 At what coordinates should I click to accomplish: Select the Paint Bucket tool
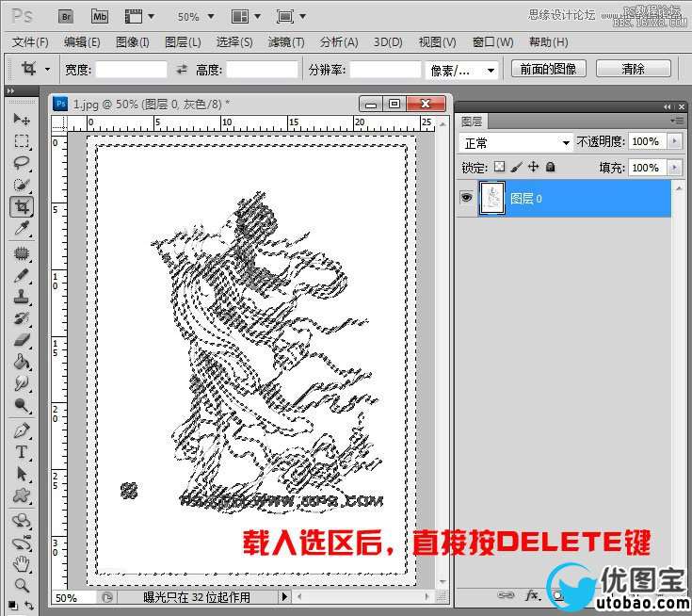(21, 362)
